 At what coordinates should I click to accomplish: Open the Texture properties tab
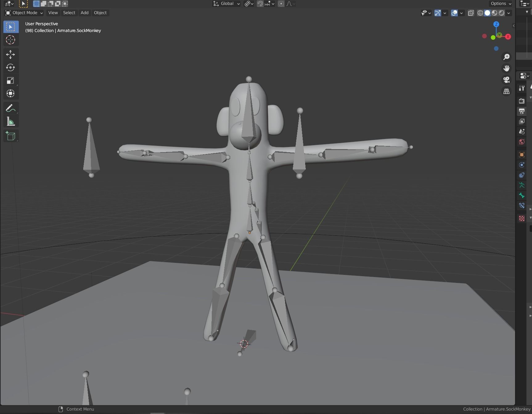(x=522, y=218)
